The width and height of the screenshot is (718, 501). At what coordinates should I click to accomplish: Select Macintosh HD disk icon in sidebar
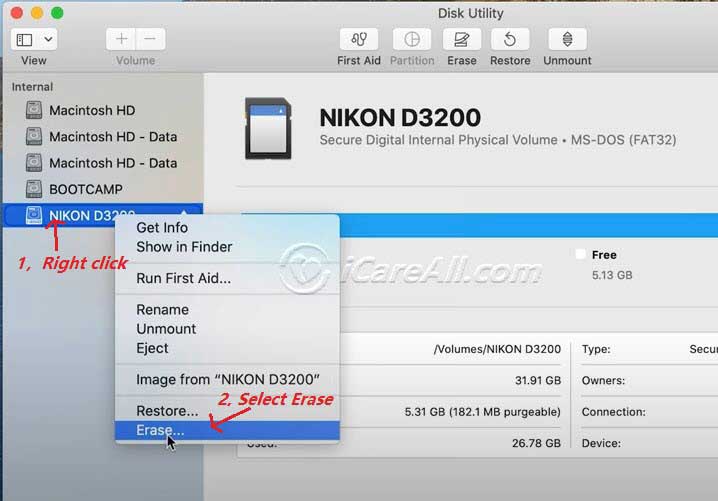34,110
